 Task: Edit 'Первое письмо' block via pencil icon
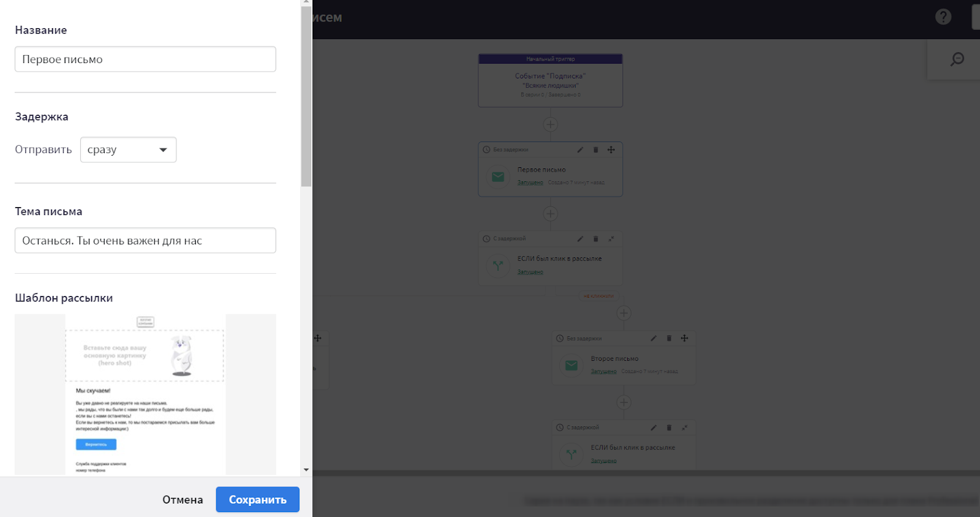[x=580, y=149]
